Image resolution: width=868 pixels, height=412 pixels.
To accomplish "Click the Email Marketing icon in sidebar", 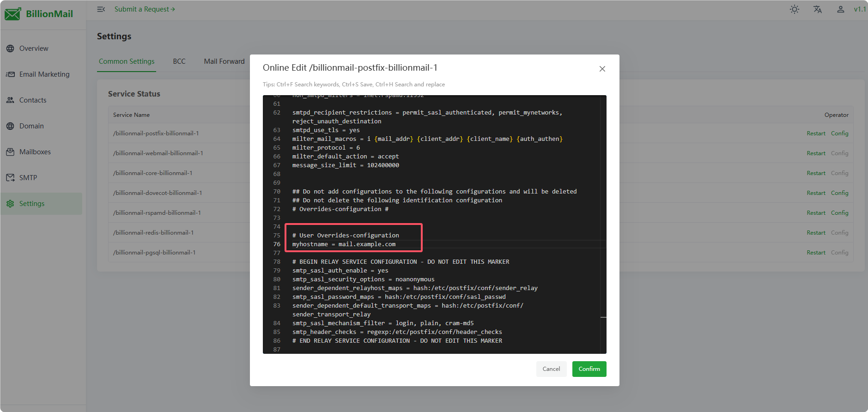I will (10, 74).
